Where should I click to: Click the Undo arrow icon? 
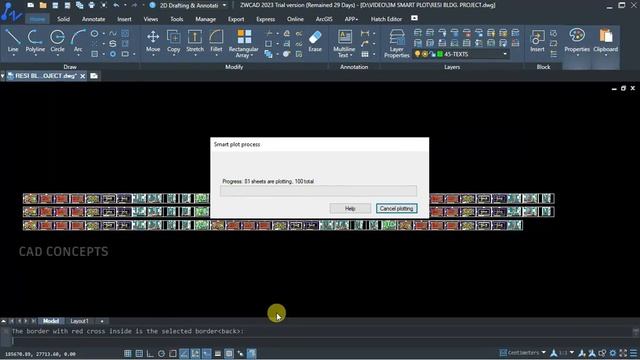point(116,5)
